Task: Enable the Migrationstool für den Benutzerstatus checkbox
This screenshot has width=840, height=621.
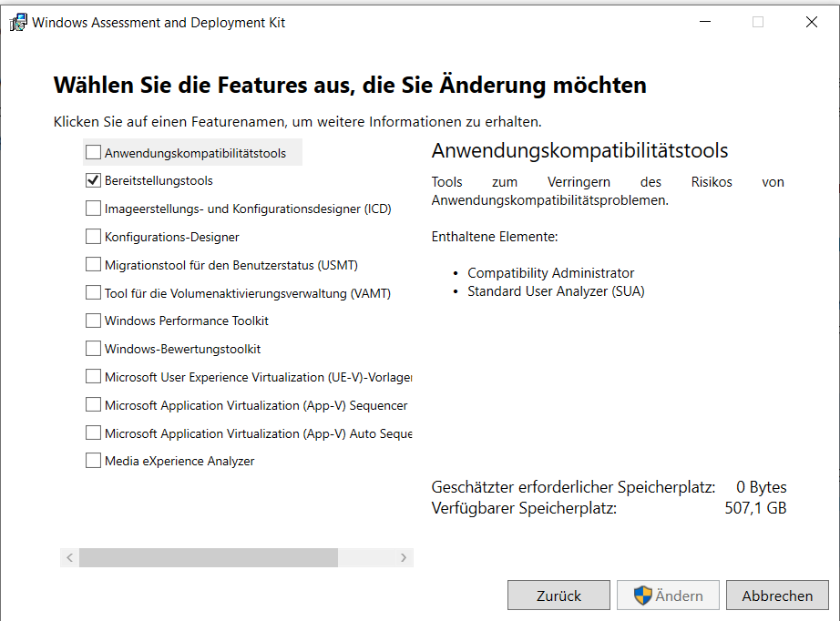Action: [93, 265]
